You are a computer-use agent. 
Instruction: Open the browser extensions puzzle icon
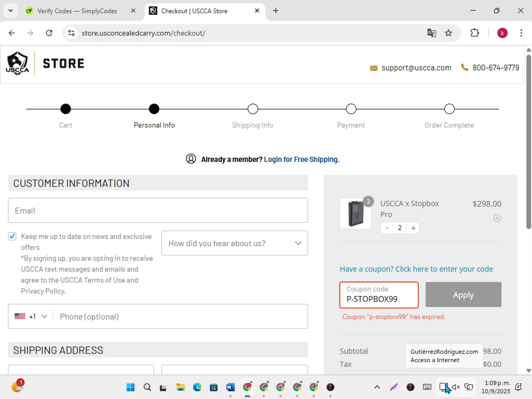[x=475, y=33]
